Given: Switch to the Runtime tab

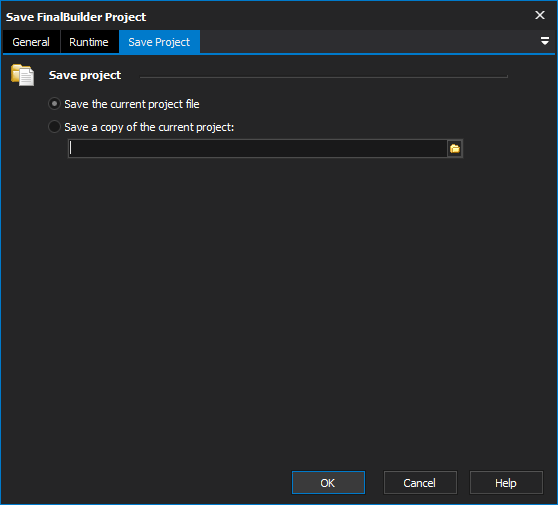Looking at the screenshot, I should (x=89, y=42).
